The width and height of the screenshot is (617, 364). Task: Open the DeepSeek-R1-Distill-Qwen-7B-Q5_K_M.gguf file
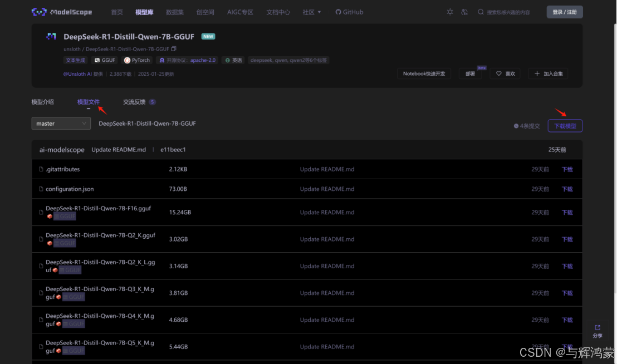(100, 347)
